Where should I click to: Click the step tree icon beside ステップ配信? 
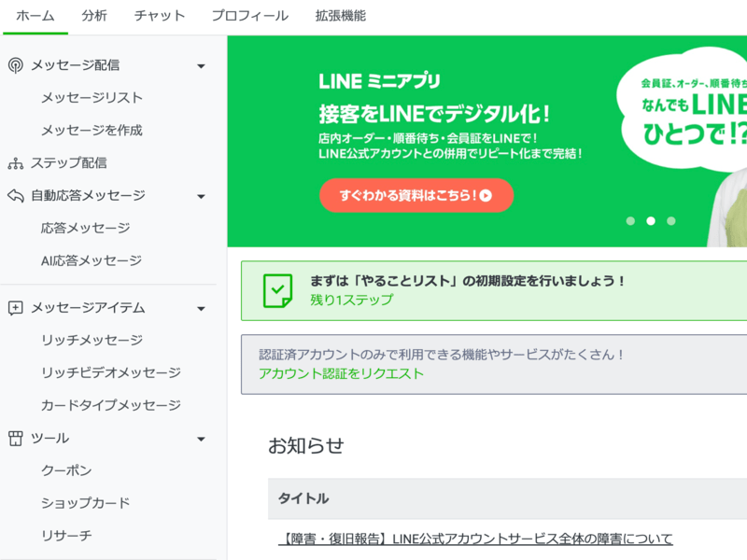15,163
